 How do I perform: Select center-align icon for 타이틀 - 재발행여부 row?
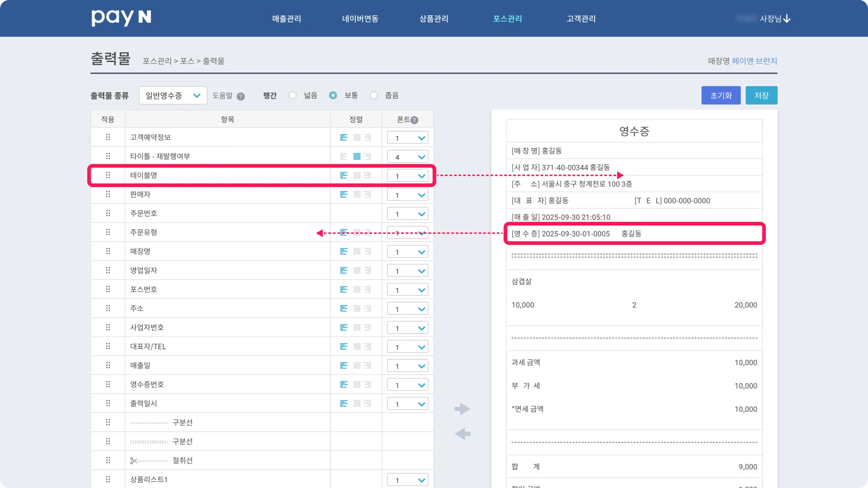[x=357, y=156]
